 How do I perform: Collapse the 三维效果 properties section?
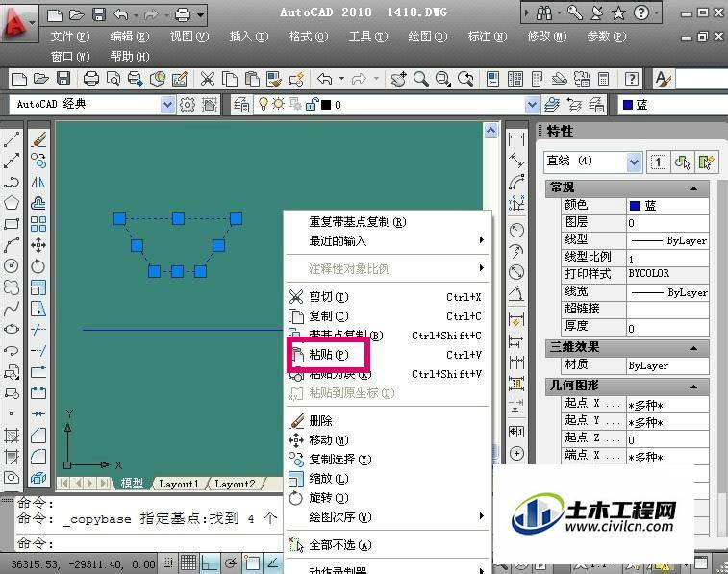(x=693, y=348)
